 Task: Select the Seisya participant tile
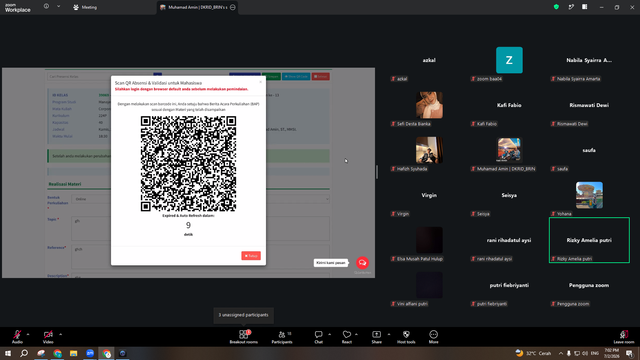coord(509,195)
